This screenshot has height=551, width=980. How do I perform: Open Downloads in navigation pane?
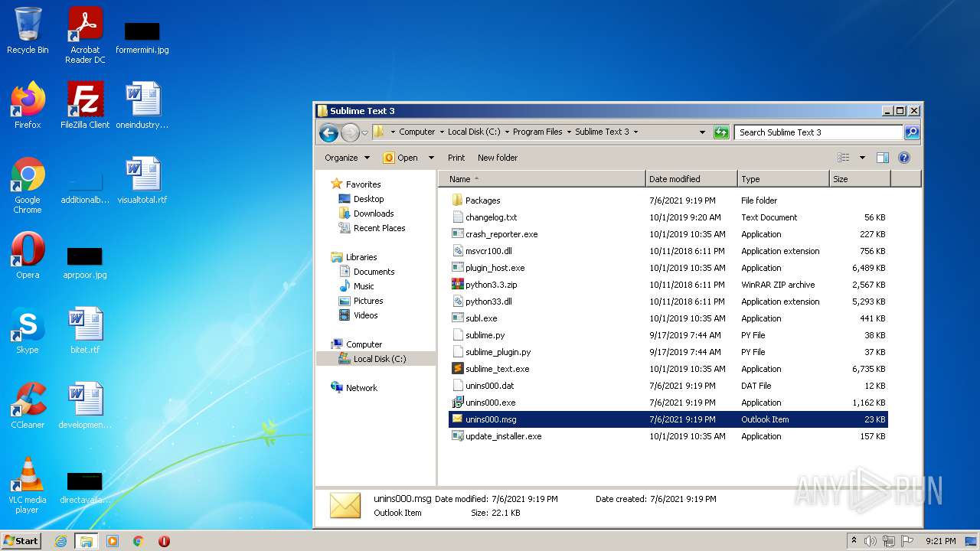click(373, 214)
